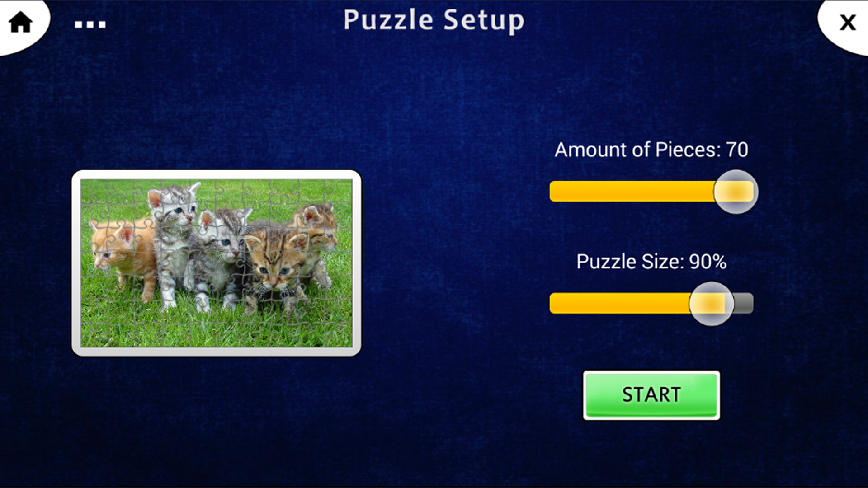Click the Puzzle Size slider handle
868x488 pixels.
click(x=711, y=304)
